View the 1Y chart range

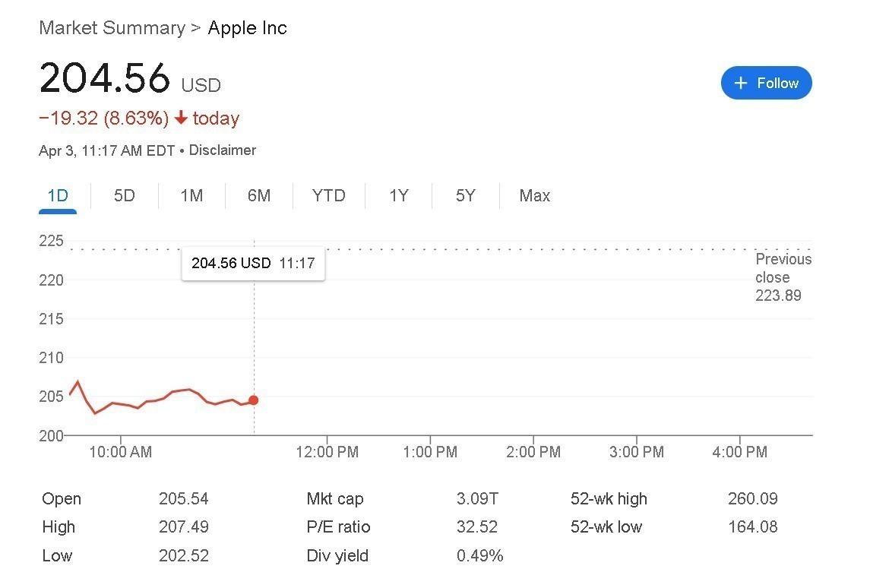click(x=399, y=196)
